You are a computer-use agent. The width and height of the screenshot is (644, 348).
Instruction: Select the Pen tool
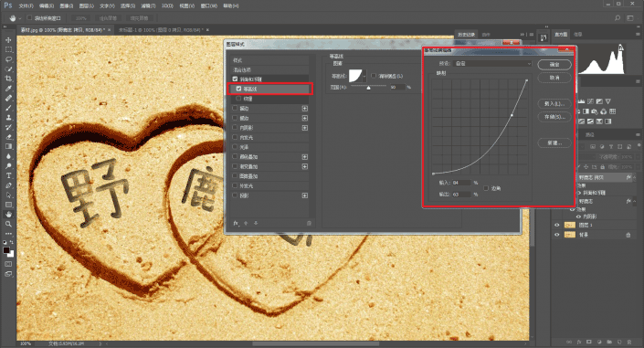(x=8, y=185)
